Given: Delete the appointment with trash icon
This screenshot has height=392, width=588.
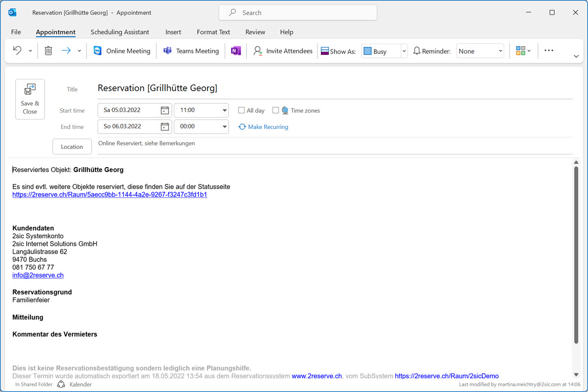Looking at the screenshot, I should click(48, 50).
